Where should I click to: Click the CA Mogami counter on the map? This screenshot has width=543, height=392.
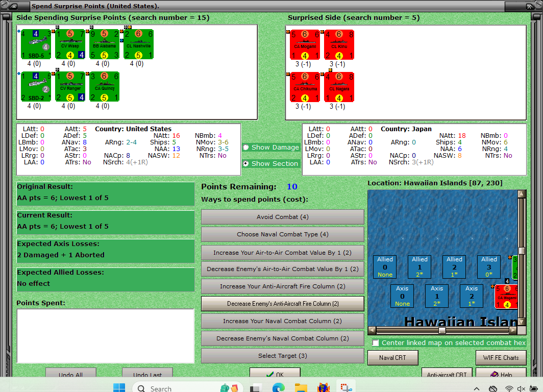click(506, 297)
